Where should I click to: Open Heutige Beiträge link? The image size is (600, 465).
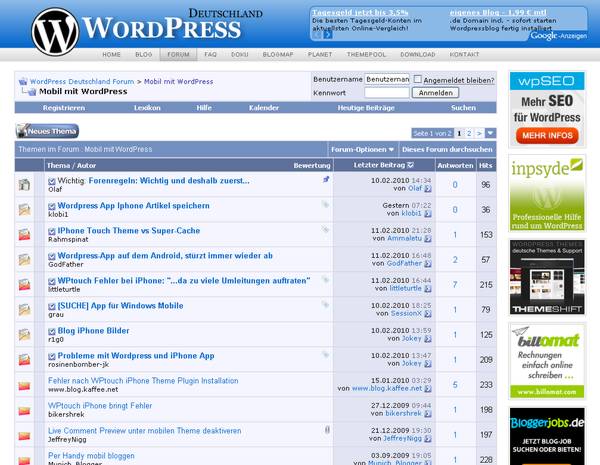366,108
